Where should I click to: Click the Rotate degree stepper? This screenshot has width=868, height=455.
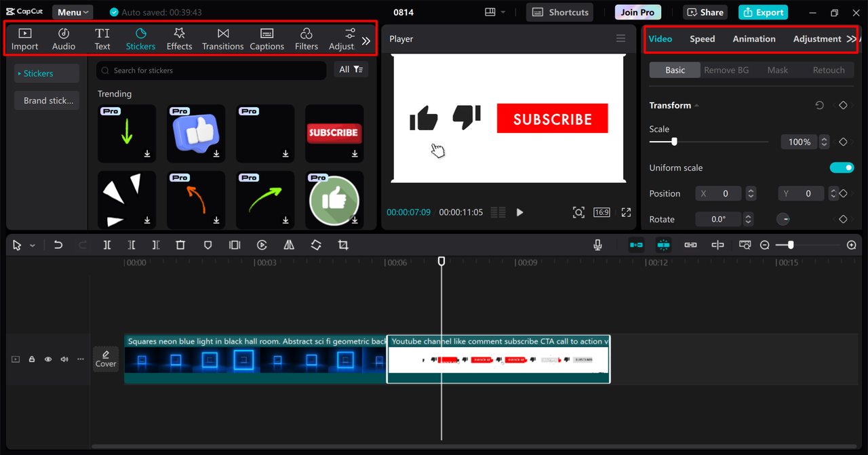click(748, 219)
